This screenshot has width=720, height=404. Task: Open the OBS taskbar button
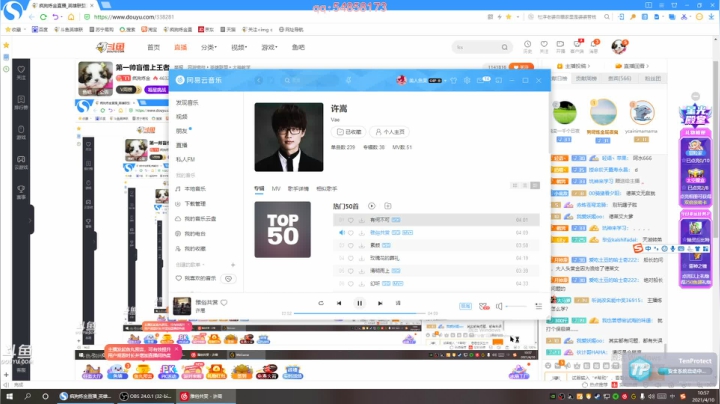145,396
